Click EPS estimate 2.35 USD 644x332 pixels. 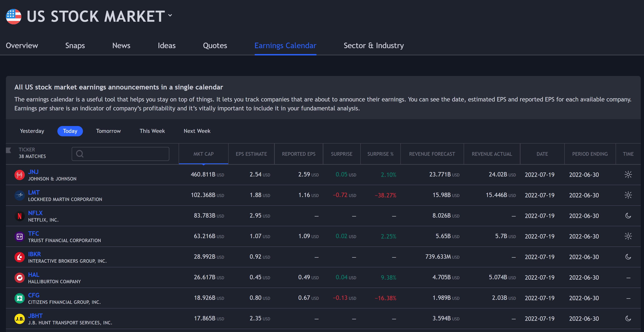pos(260,318)
